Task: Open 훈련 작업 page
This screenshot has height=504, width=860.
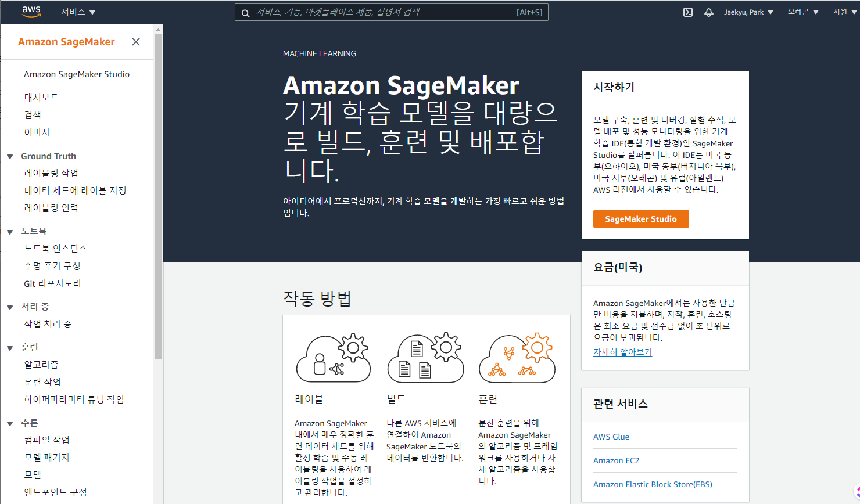Action: tap(42, 382)
